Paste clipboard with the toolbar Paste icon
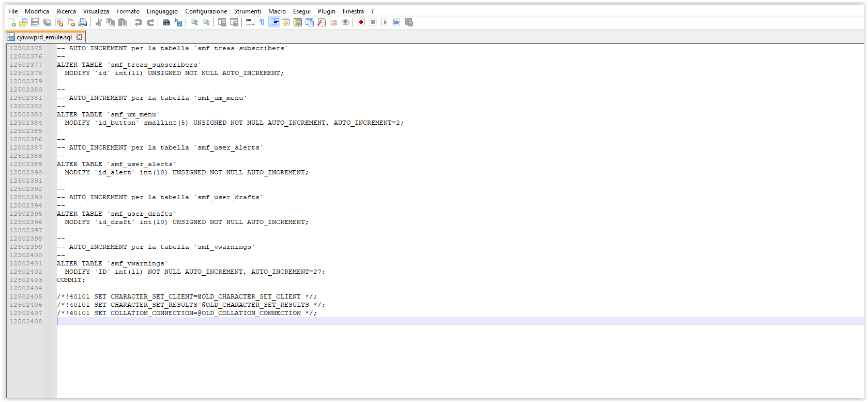 [123, 22]
